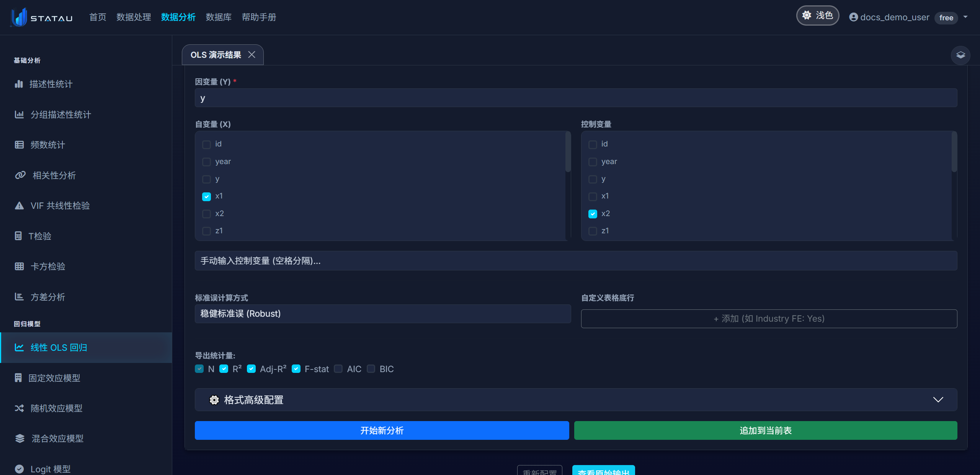This screenshot has height=475, width=980.
Task: Click the docs_demo_user username
Action: (x=895, y=17)
